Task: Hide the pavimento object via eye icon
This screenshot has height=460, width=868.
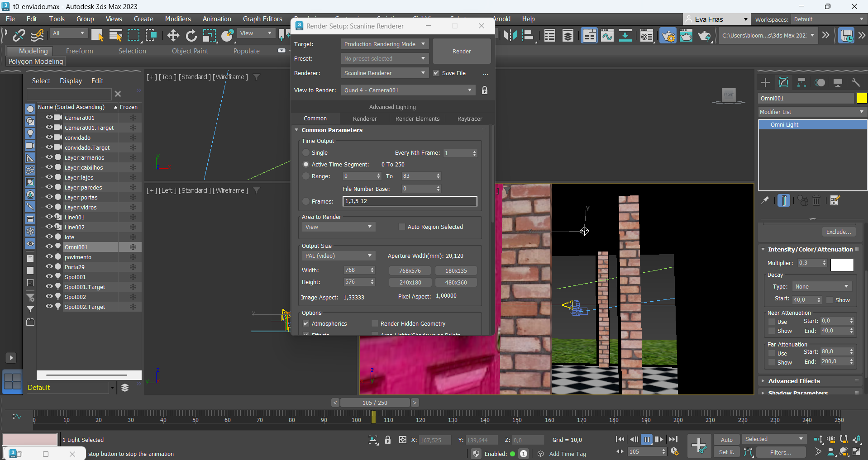Action: pos(49,257)
